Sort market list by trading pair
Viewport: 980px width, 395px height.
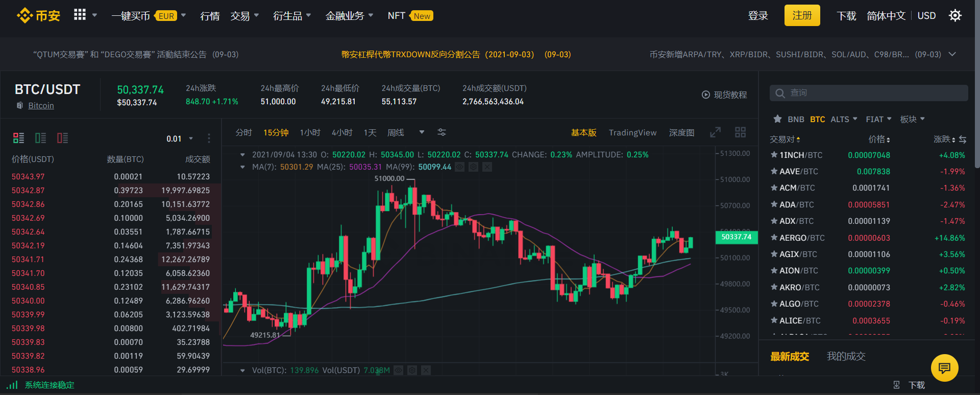pos(785,139)
